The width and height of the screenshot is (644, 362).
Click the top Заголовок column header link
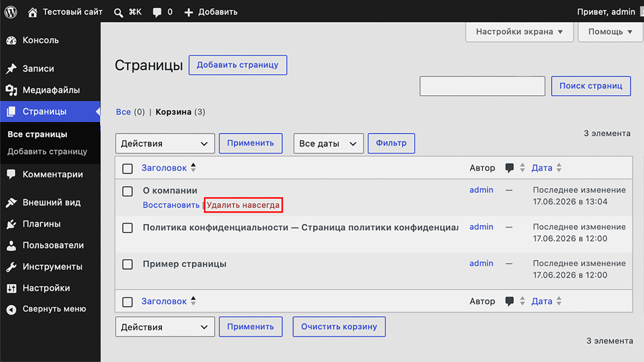pos(164,168)
